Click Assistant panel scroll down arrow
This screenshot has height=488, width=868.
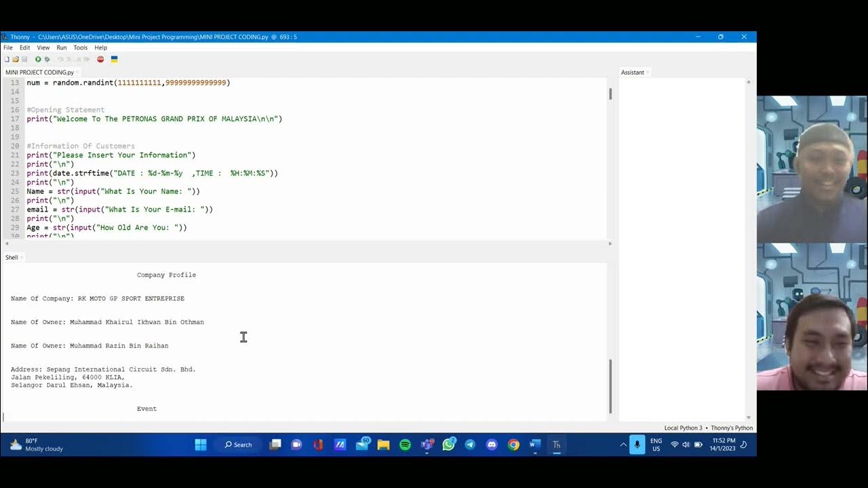[749, 418]
